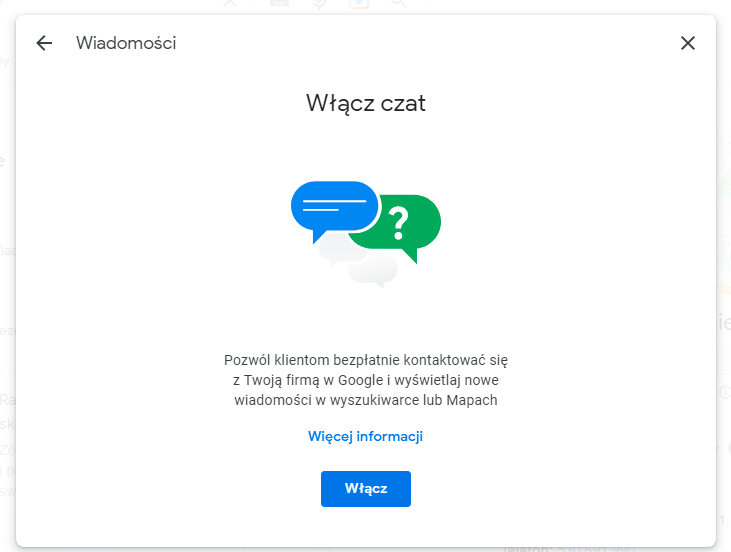Go back using the left arrow

point(43,43)
